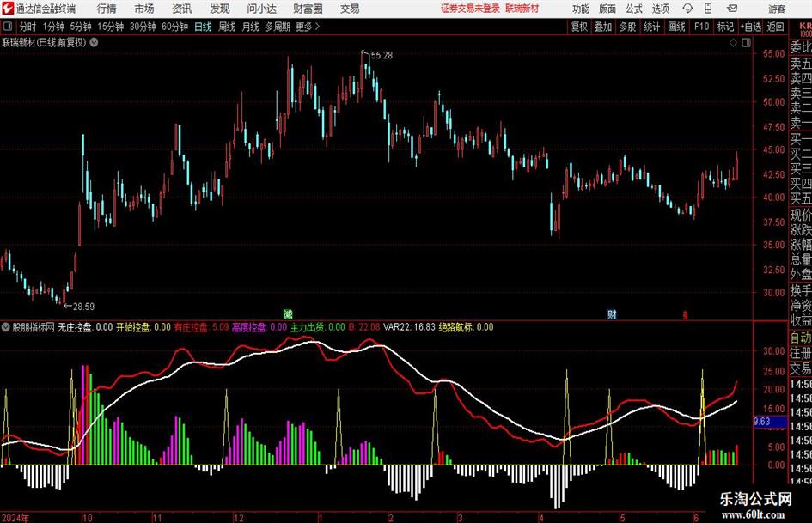
Task: Click the VAR22 indicator value label
Action: (409, 327)
